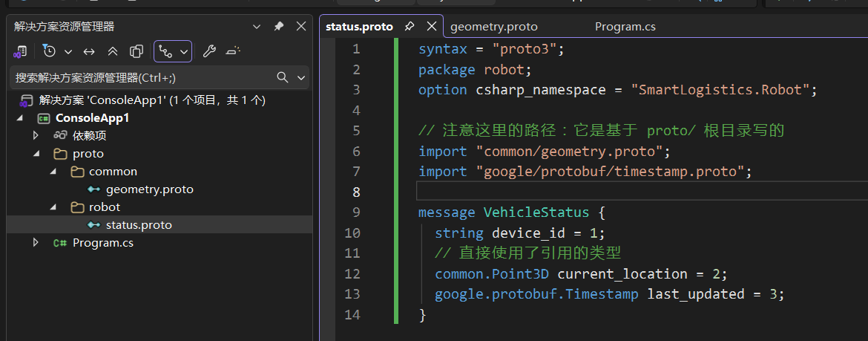
Task: Click the preview selected items icon
Action: click(233, 51)
